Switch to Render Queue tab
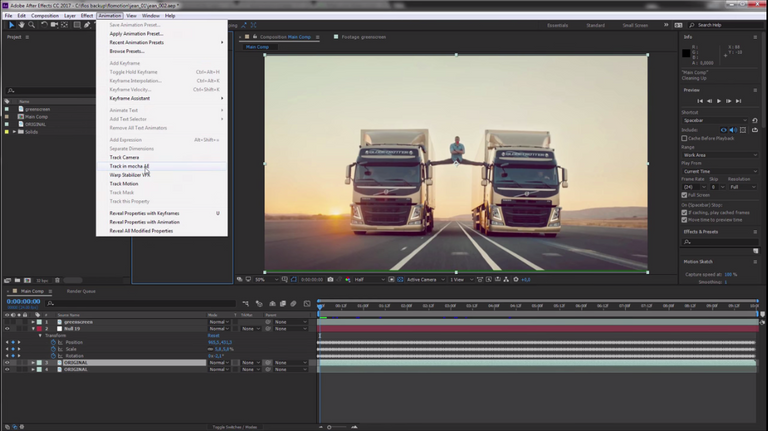The image size is (768, 431). coord(81,291)
